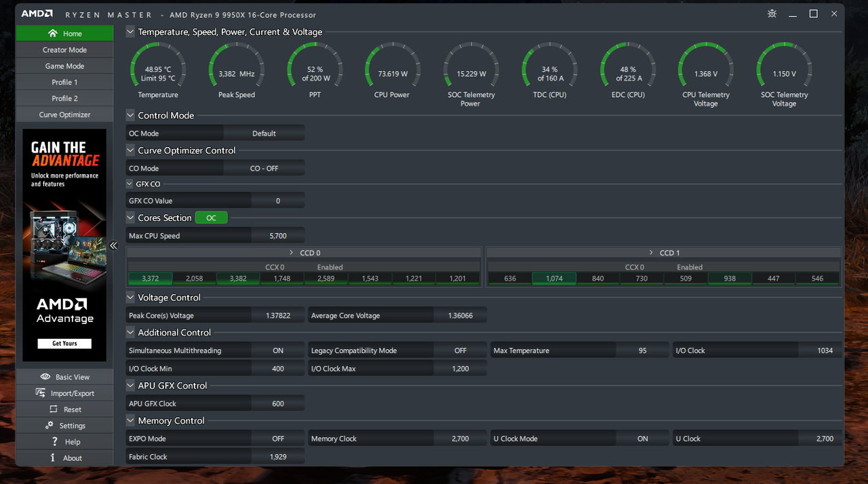Screen dimensions: 868x484
Task: Toggle EXPO Mode OFF value
Action: (278, 439)
